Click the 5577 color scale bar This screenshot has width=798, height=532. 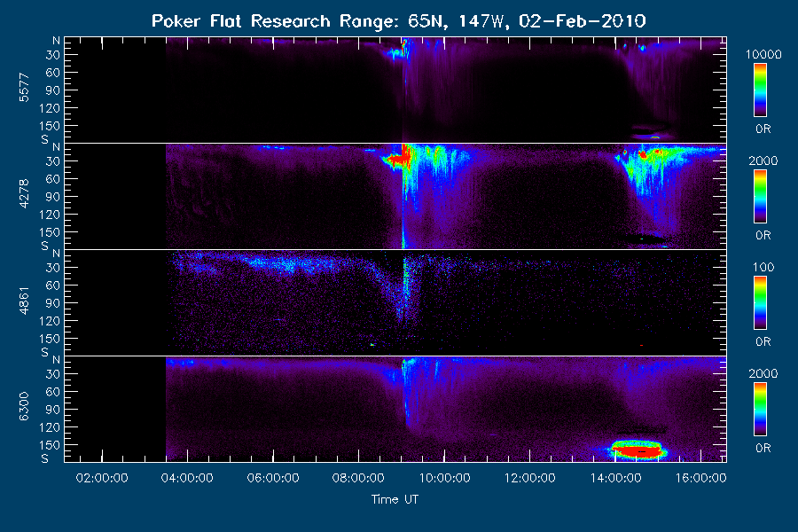tap(761, 90)
